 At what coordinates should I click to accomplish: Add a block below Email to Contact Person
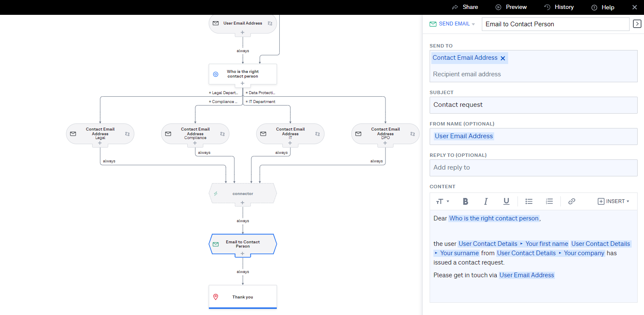pos(242,254)
